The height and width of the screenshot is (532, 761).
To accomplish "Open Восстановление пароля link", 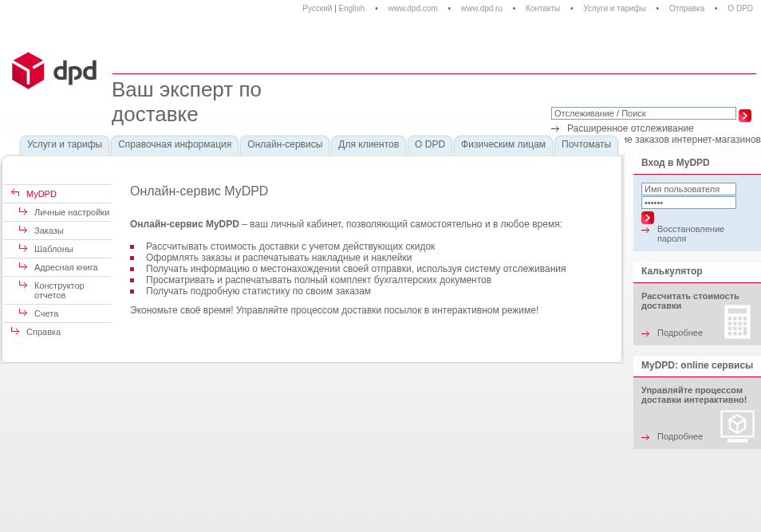I will [691, 234].
